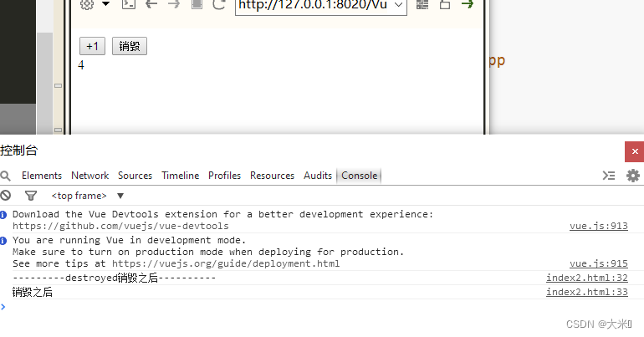This screenshot has height=337, width=644.
Task: Switch to the Profiles tab
Action: click(225, 176)
